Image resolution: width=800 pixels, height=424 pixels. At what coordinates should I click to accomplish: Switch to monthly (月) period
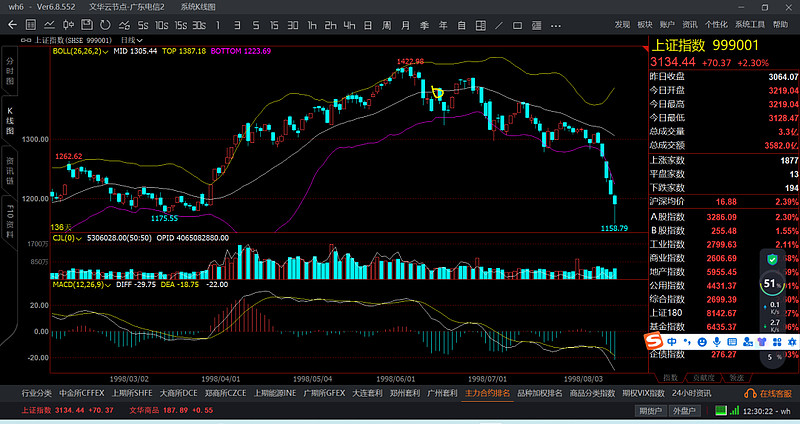click(x=406, y=25)
